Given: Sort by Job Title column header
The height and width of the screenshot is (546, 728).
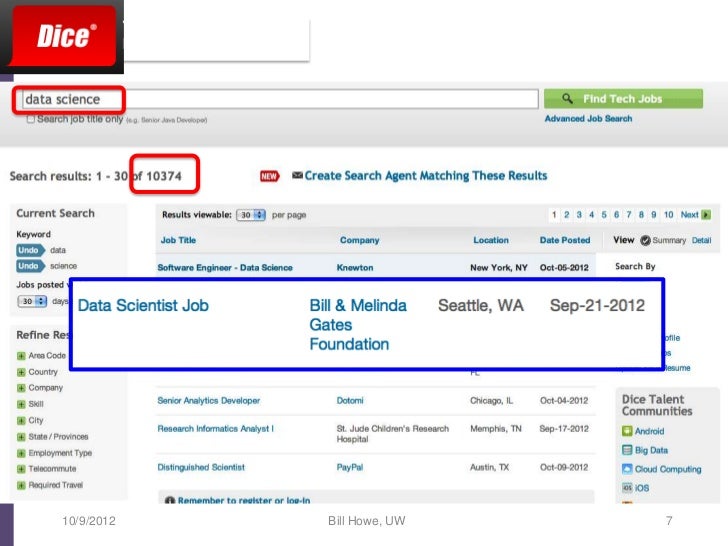Looking at the screenshot, I should (178, 240).
